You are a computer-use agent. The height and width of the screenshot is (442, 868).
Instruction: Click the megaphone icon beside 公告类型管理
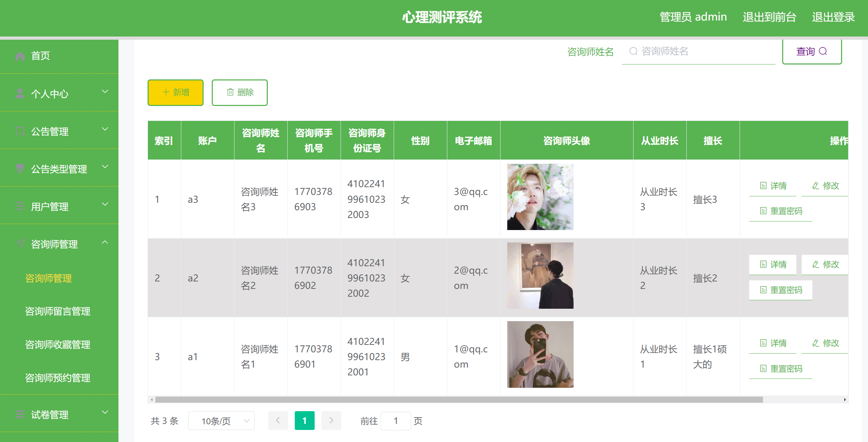pos(20,168)
